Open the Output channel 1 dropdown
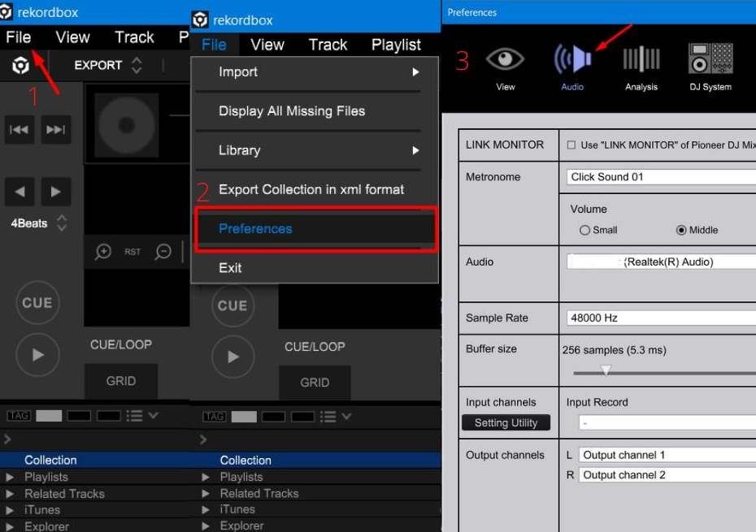The width and height of the screenshot is (756, 532). [x=667, y=455]
